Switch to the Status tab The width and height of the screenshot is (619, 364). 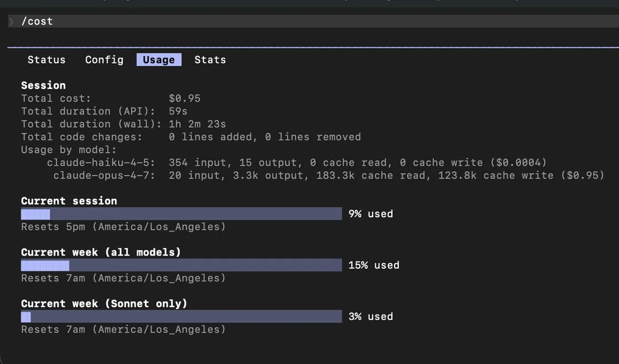(46, 60)
